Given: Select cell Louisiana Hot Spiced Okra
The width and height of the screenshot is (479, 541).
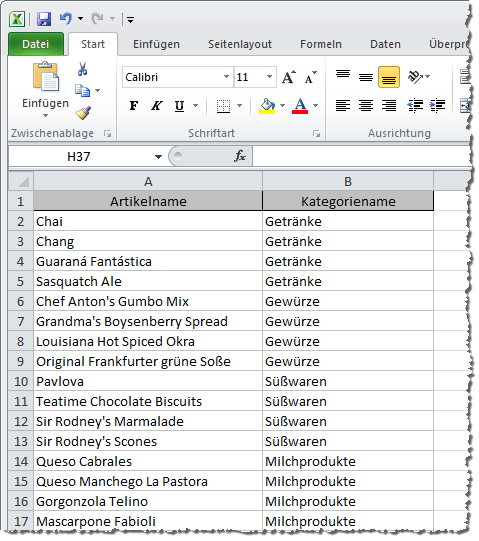Looking at the screenshot, I should coord(148,342).
